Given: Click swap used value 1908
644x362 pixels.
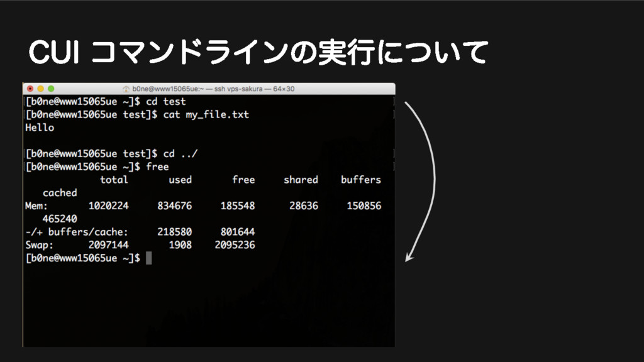Looking at the screenshot, I should tap(180, 245).
